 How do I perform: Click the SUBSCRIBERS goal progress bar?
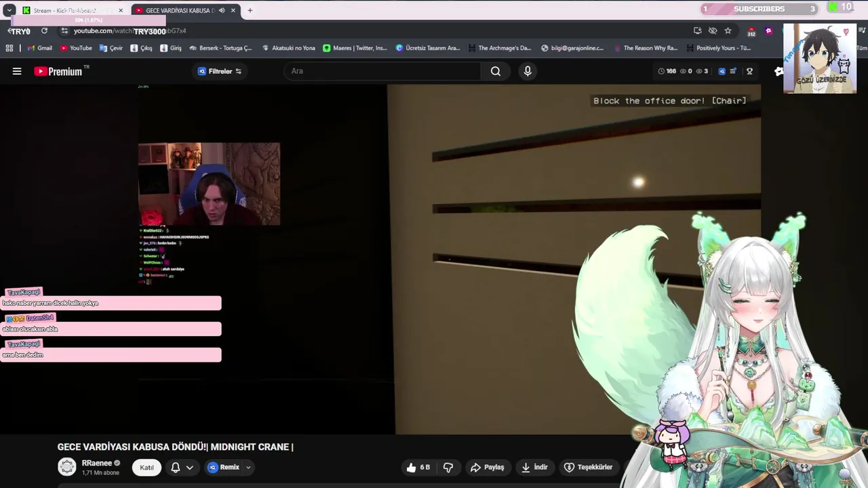[759, 9]
